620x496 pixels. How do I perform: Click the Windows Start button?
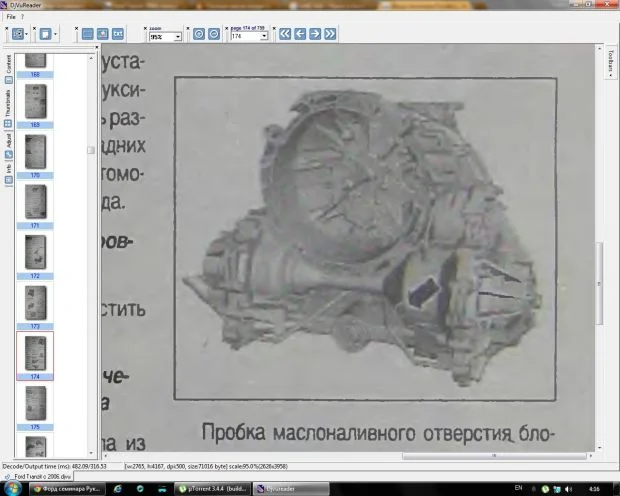(11, 487)
